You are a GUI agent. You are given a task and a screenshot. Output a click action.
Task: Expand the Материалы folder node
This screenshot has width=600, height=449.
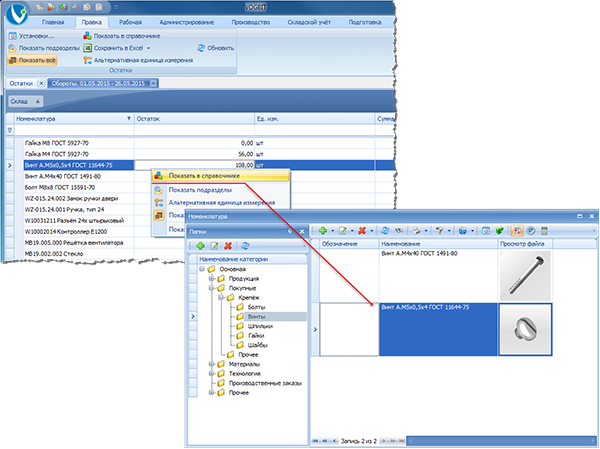click(211, 364)
